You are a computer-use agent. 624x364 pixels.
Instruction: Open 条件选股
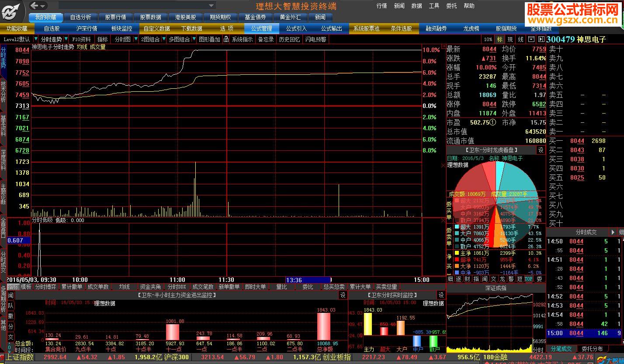tap(402, 28)
